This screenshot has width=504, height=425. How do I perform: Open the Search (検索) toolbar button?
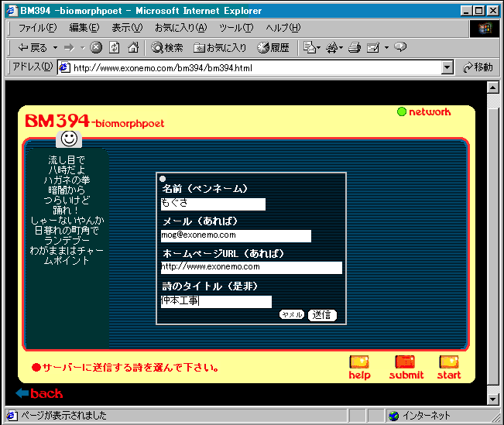coord(167,47)
